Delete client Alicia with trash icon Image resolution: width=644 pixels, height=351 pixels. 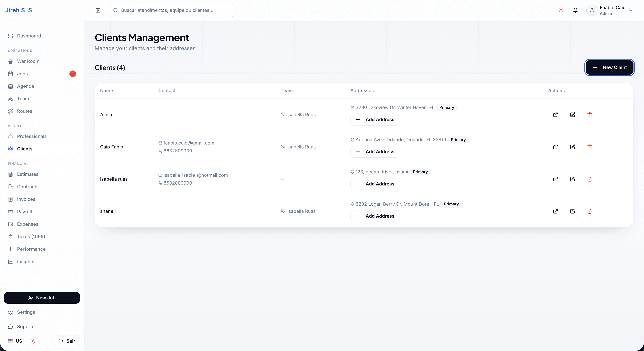[x=589, y=115]
